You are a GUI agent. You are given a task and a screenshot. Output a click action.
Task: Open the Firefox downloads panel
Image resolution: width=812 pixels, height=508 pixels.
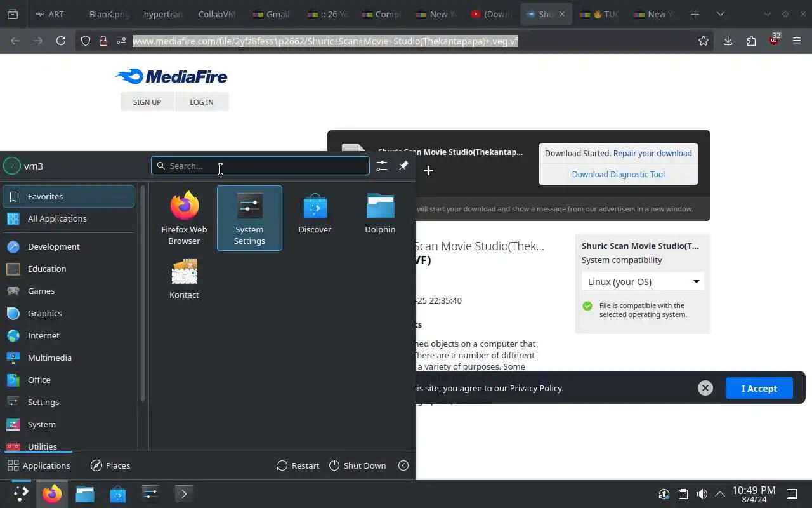click(728, 41)
